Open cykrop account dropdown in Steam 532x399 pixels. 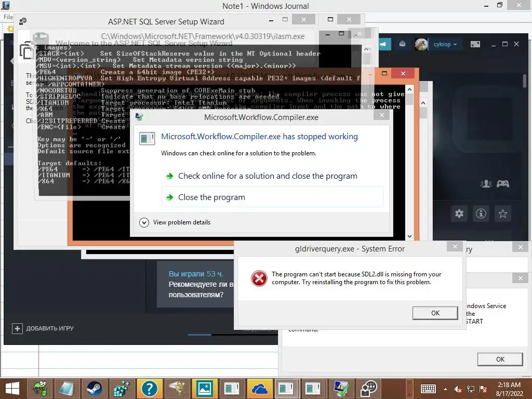click(445, 45)
